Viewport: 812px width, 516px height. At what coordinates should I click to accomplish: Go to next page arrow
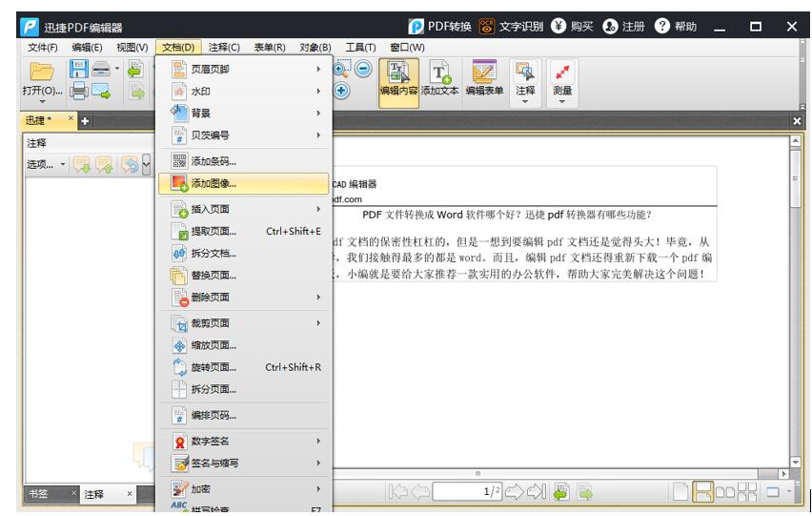pos(515,491)
